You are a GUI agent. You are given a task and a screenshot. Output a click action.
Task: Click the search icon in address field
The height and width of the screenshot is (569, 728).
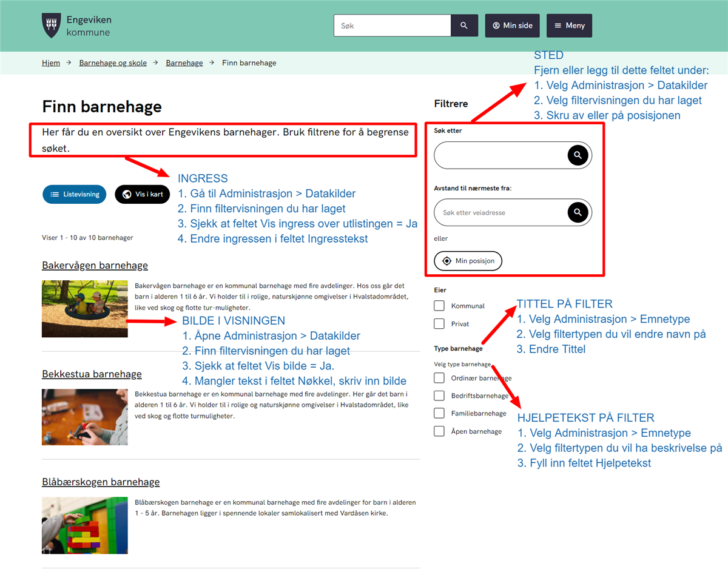[x=578, y=212]
